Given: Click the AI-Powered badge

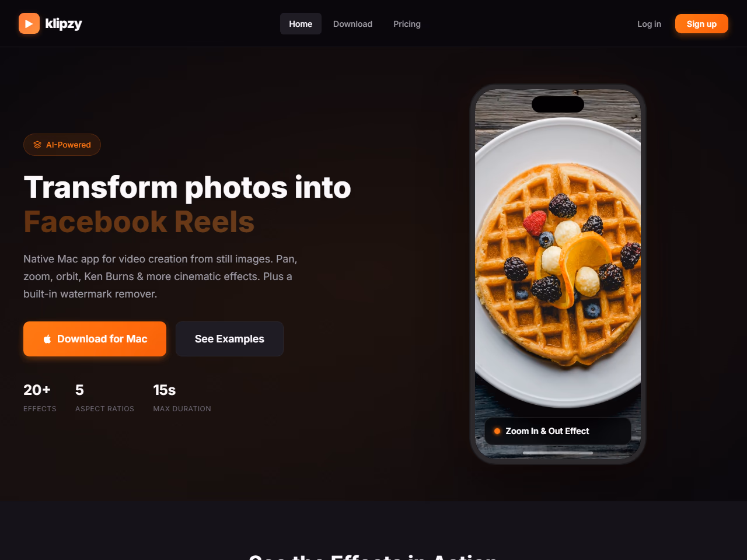Looking at the screenshot, I should (62, 145).
